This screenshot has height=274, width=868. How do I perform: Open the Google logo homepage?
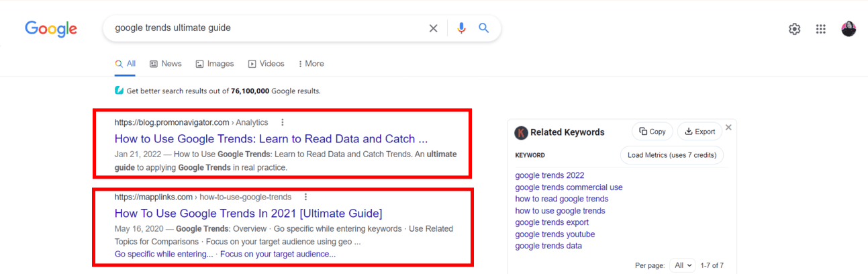(51, 29)
